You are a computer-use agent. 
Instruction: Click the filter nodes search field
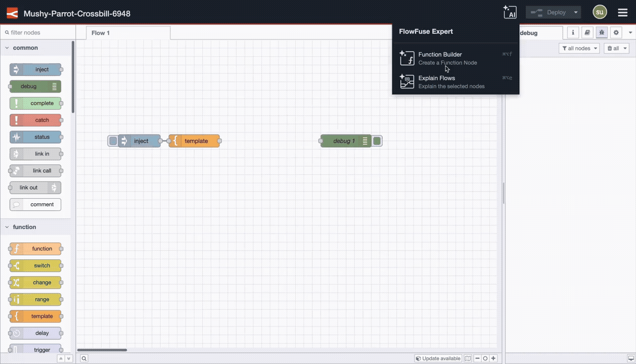(38, 31)
